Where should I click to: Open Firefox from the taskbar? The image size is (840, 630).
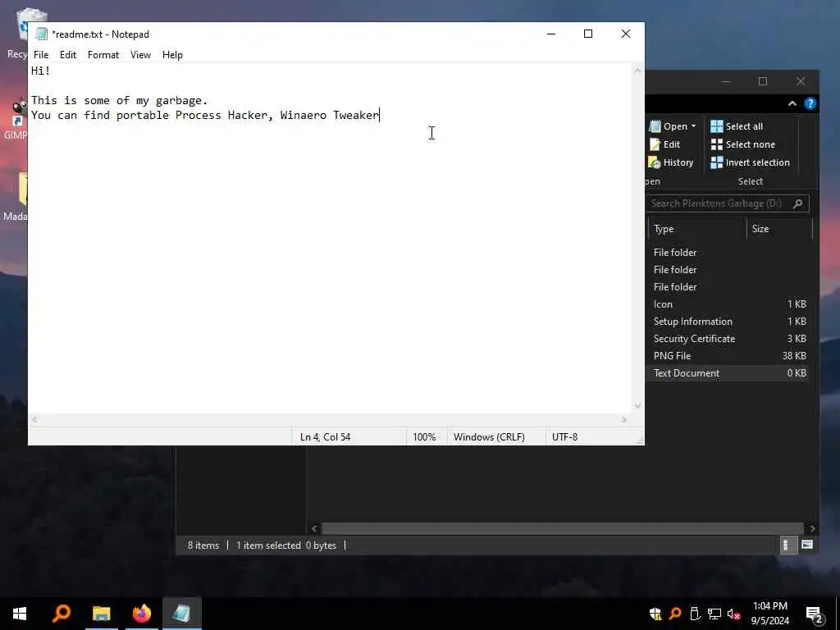[x=142, y=614]
